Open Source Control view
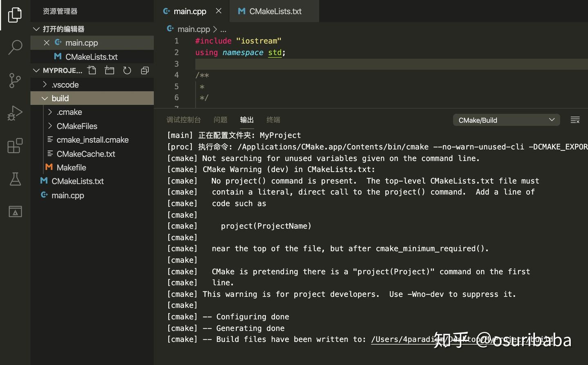 coord(15,80)
